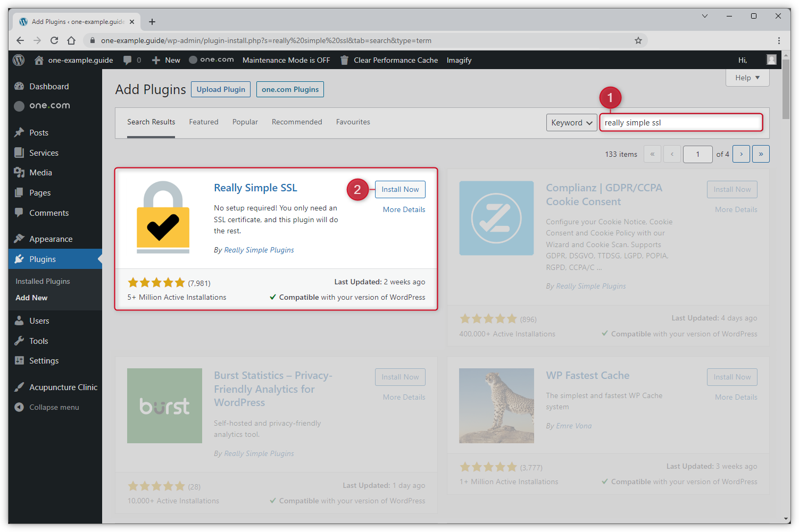The width and height of the screenshot is (799, 532).
Task: Click the plugin search input field
Action: coord(681,123)
